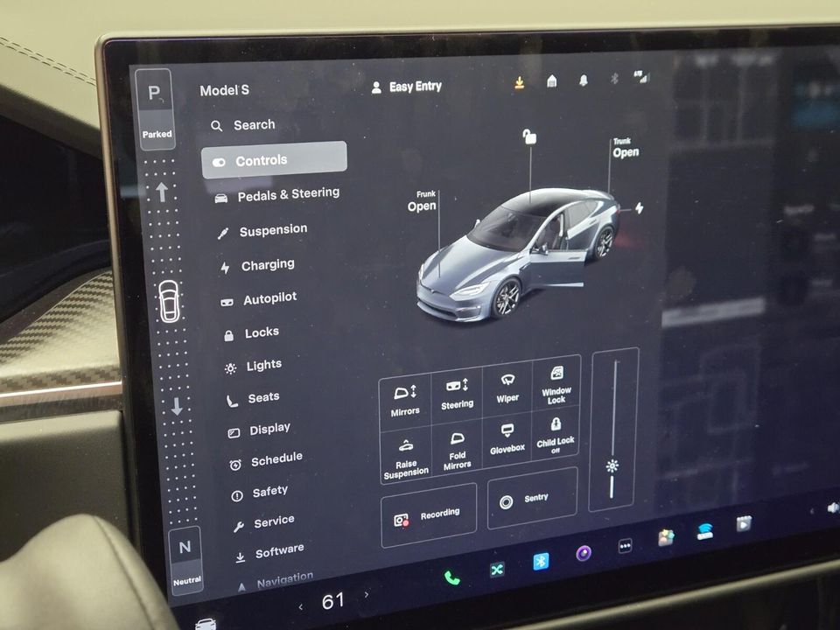The width and height of the screenshot is (840, 630).
Task: Enable dashcam Recording
Action: 428,514
